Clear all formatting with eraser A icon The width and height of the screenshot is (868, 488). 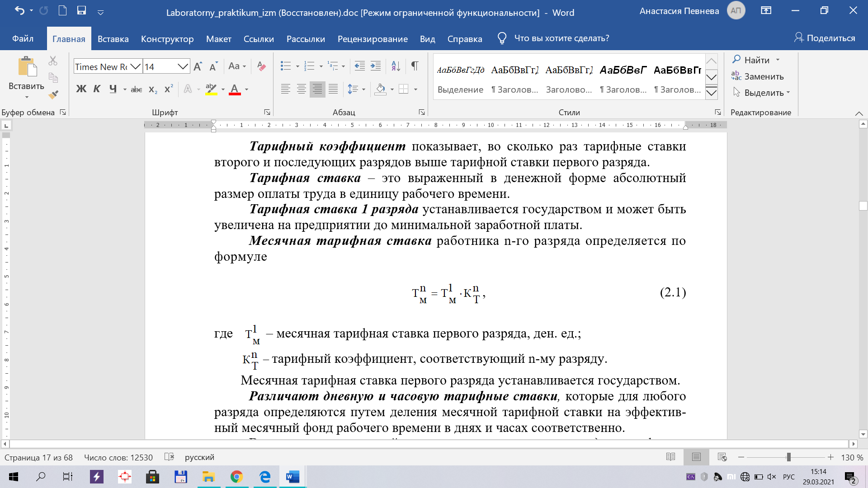(261, 66)
